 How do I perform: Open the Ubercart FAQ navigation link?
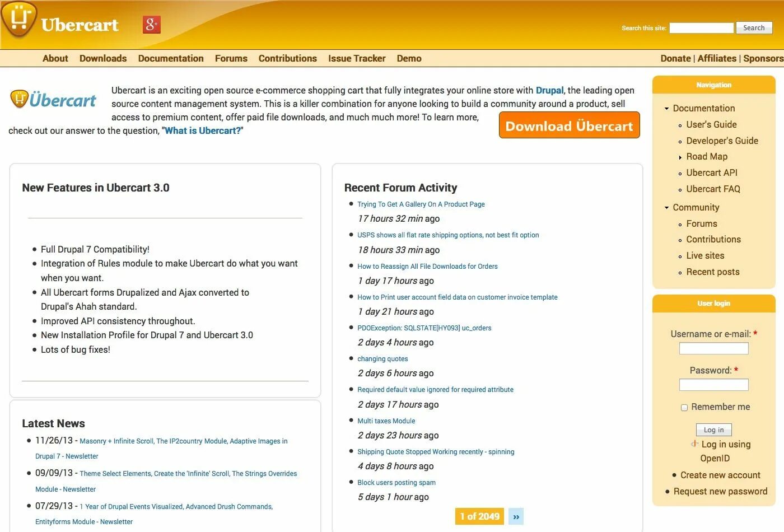tap(713, 189)
